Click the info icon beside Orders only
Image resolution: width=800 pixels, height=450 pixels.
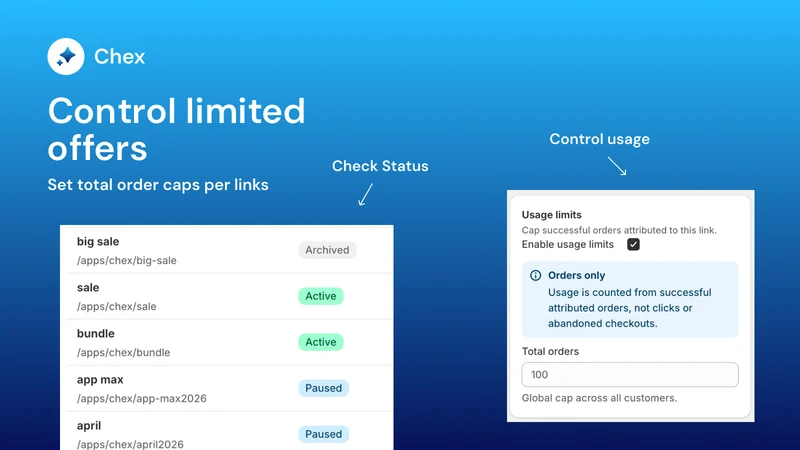coord(535,276)
